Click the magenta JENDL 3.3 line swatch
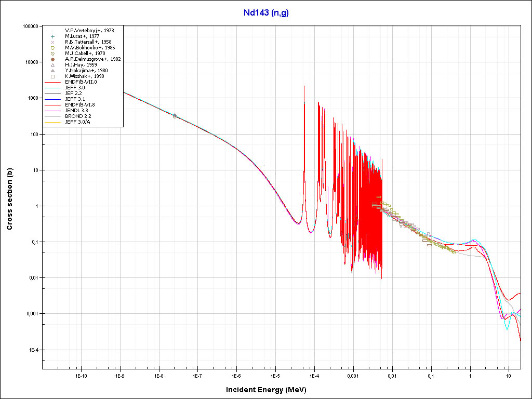The height and width of the screenshot is (399, 532). click(53, 111)
